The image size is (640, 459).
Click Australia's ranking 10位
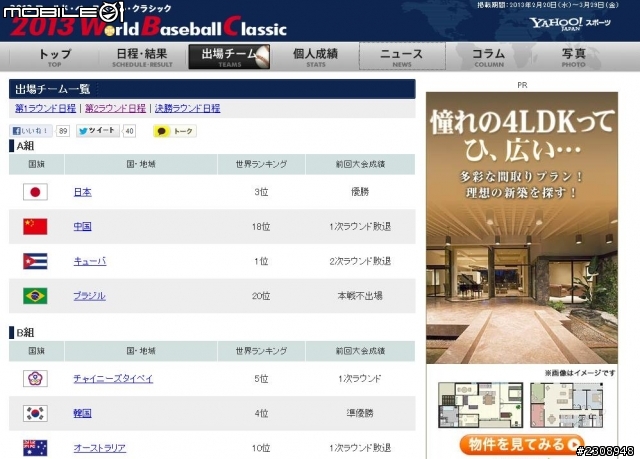(261, 448)
